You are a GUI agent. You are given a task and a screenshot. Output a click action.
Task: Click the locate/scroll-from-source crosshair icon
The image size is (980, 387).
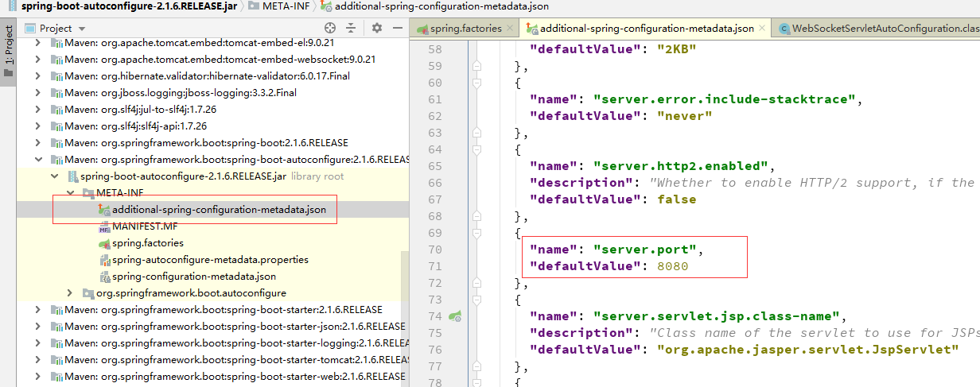330,28
